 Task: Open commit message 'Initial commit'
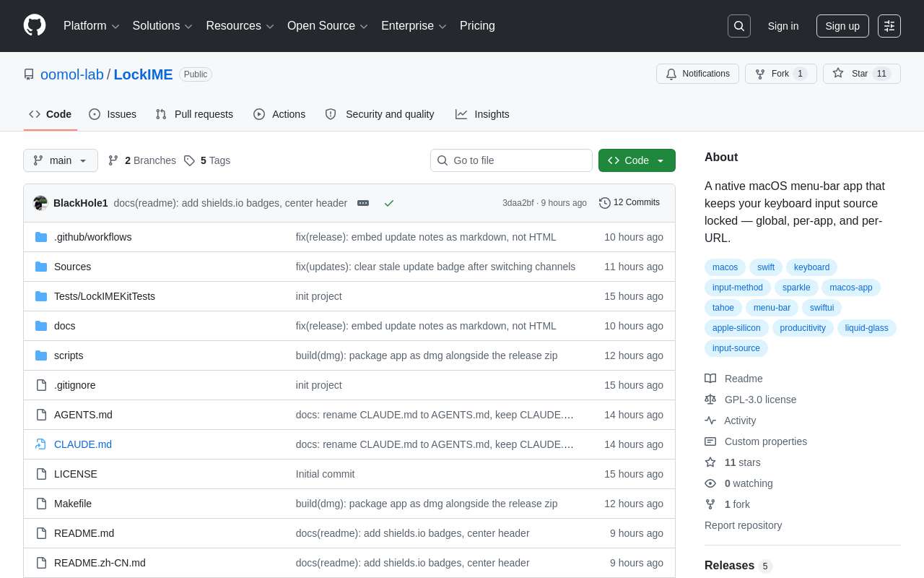click(x=325, y=474)
